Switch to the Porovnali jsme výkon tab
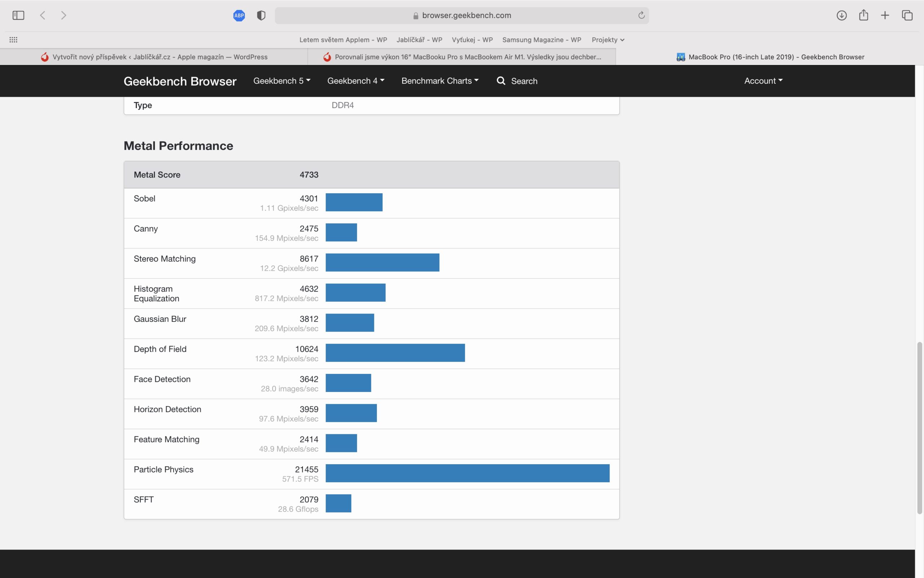Screen dimensions: 924x578 pos(462,57)
